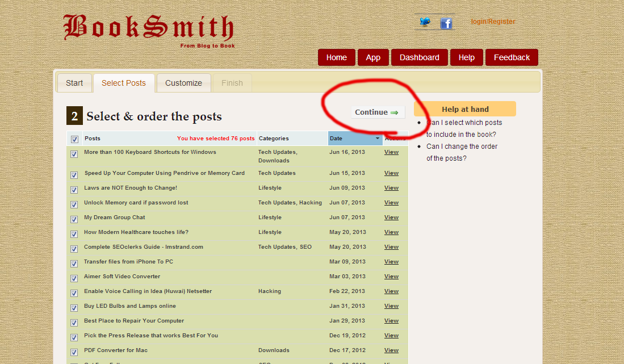
Task: Open the Facebook icon link
Action: click(x=446, y=23)
